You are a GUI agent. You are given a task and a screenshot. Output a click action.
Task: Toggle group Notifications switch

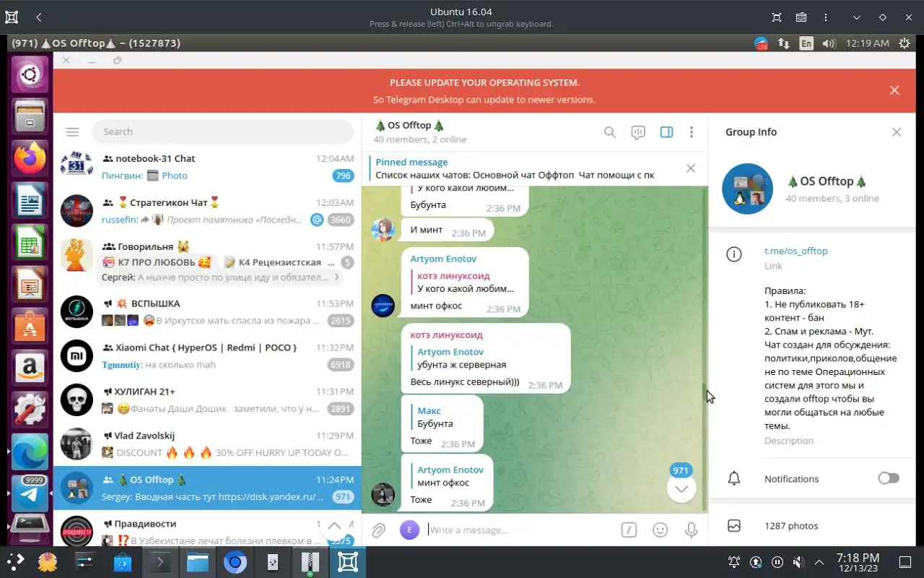(889, 478)
